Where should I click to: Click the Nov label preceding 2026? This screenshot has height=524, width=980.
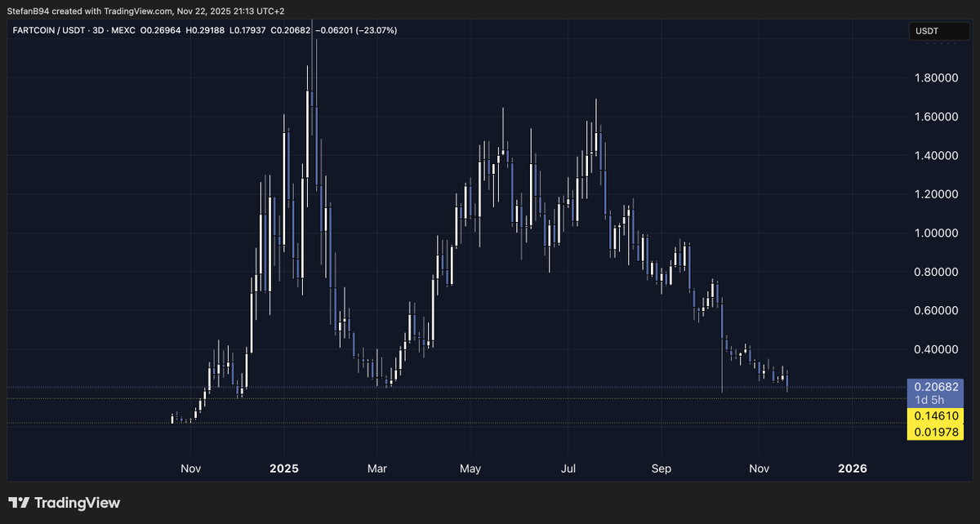(x=759, y=469)
